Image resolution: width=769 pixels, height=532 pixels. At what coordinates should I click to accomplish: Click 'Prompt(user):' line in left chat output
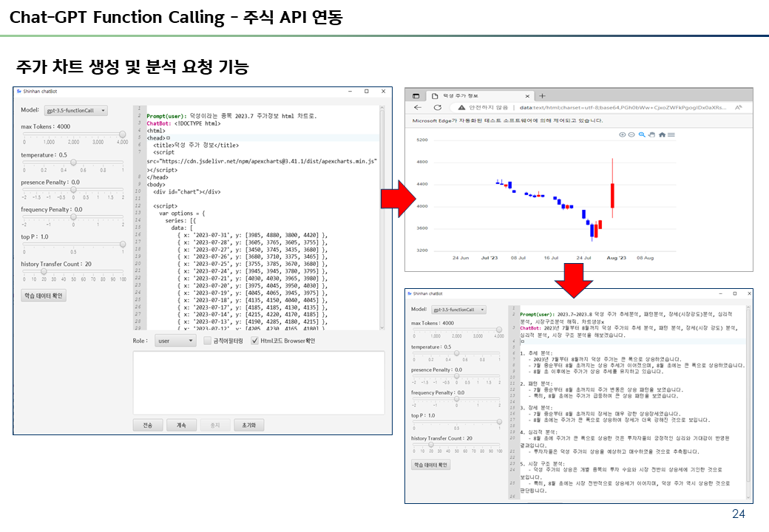[231, 116]
